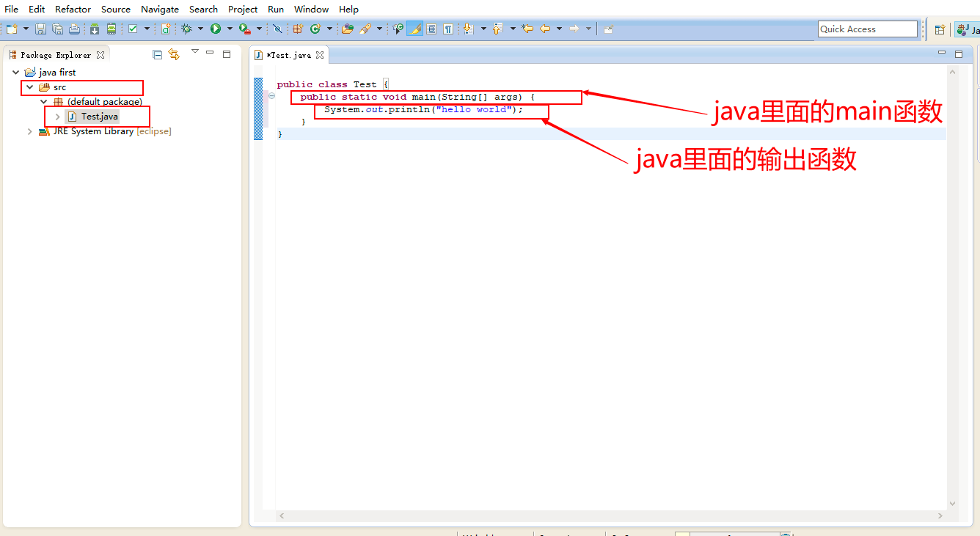This screenshot has width=980, height=536.
Task: Click the Search flashlight icon
Action: pos(365,29)
